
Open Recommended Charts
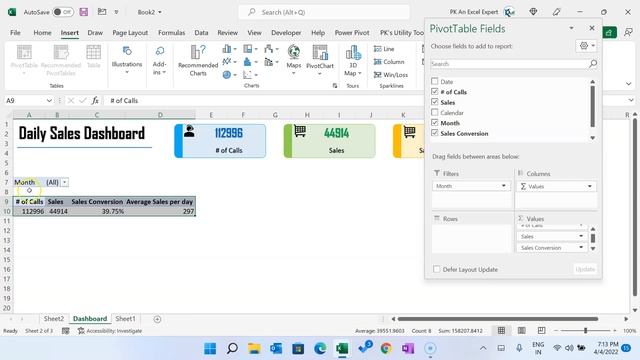[198, 60]
